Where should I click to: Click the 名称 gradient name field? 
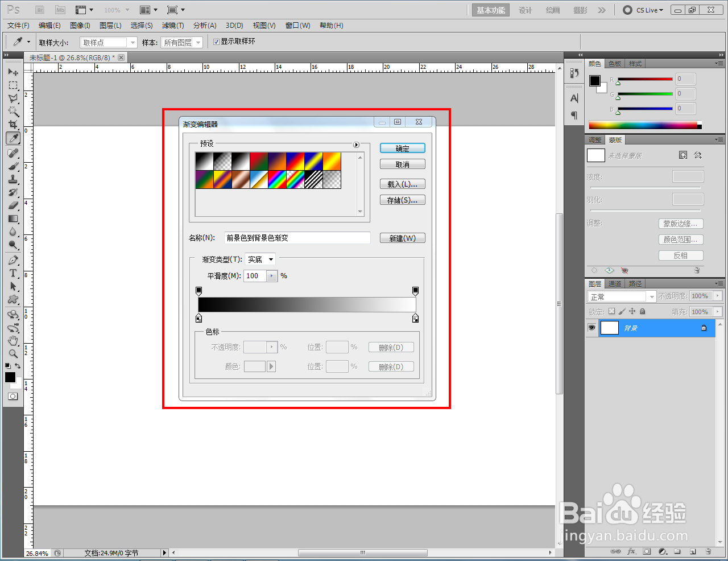point(297,238)
